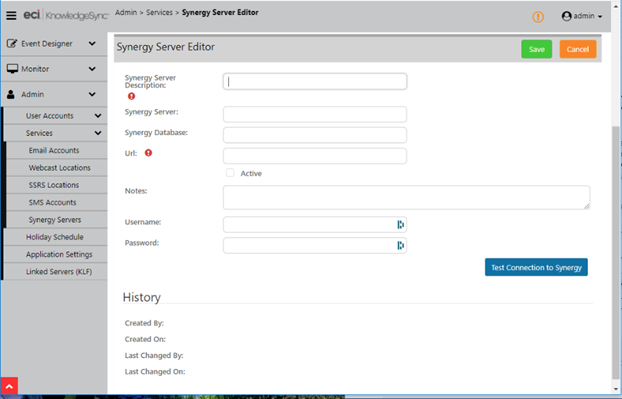Click the Last Changed On label
The image size is (622, 399).
pyautogui.click(x=155, y=372)
